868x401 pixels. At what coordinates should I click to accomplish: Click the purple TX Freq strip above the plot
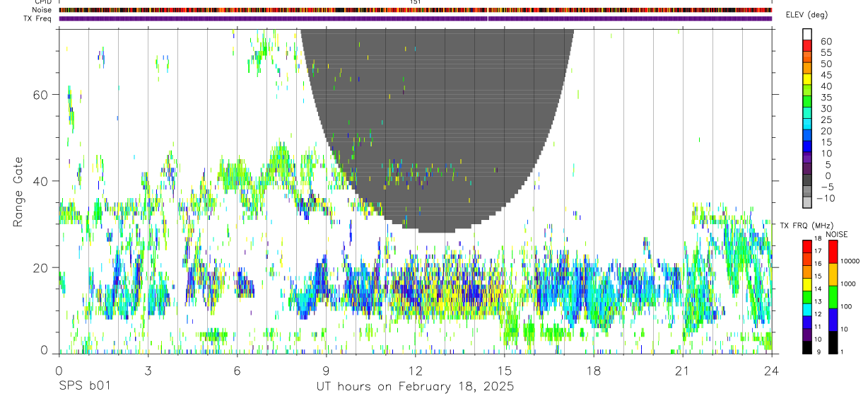coord(415,18)
